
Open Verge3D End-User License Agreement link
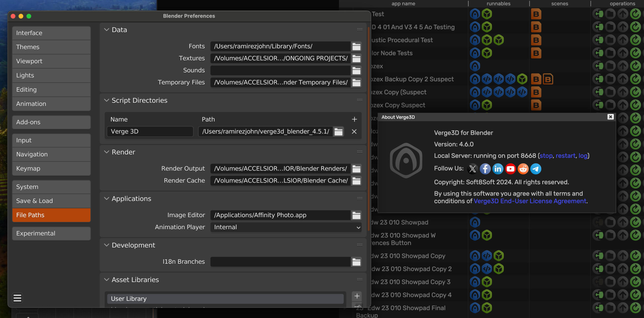[x=530, y=201]
